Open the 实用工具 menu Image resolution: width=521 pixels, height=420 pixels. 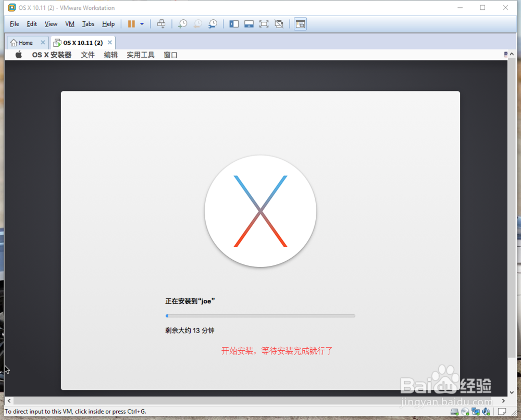[x=141, y=55]
